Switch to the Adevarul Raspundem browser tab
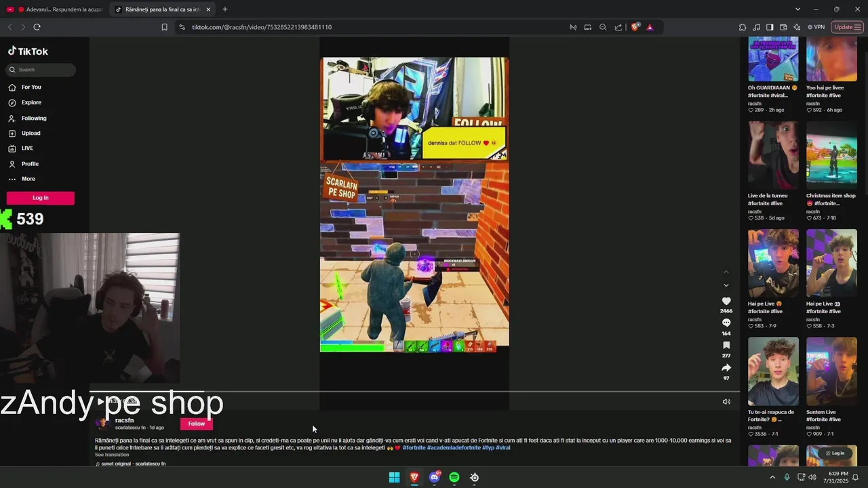 pos(54,9)
